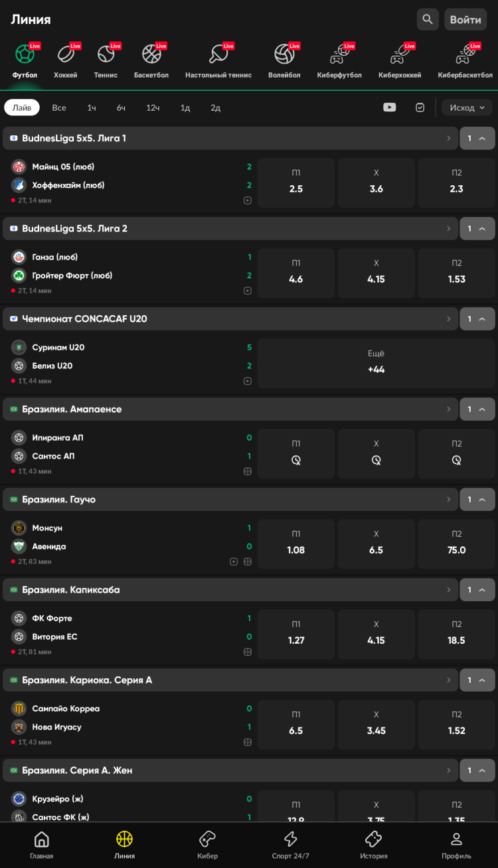This screenshot has height=868, width=498.
Task: Toggle the bet slip checklist filter
Action: coord(420,108)
